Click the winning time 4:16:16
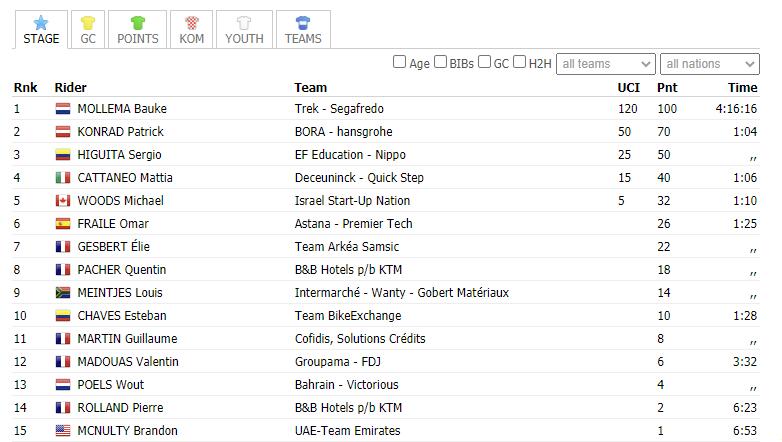The width and height of the screenshot is (782, 442). [x=736, y=109]
